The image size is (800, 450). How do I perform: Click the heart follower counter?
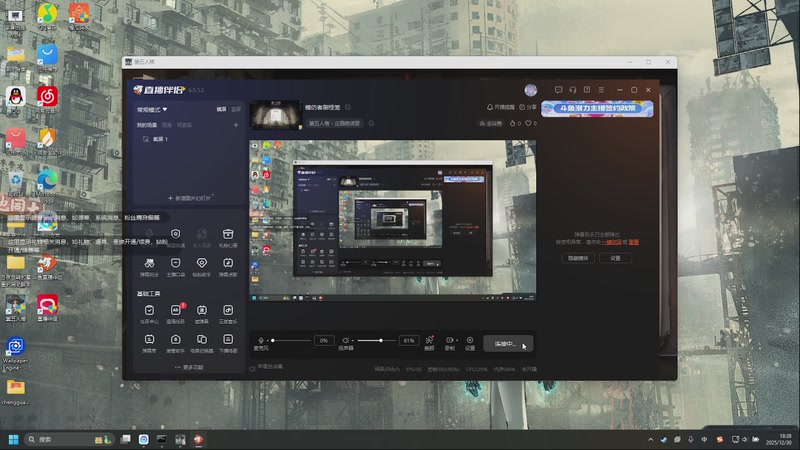click(x=531, y=123)
